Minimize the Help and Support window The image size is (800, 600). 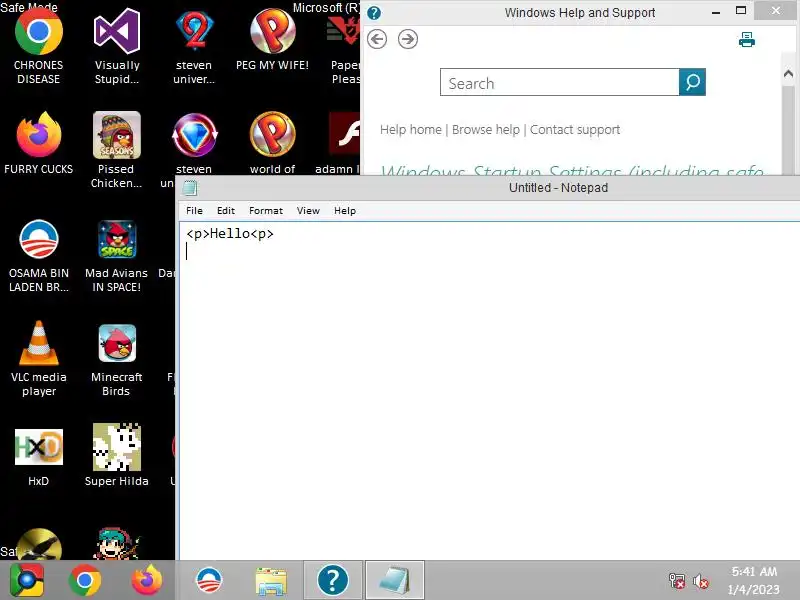click(716, 11)
